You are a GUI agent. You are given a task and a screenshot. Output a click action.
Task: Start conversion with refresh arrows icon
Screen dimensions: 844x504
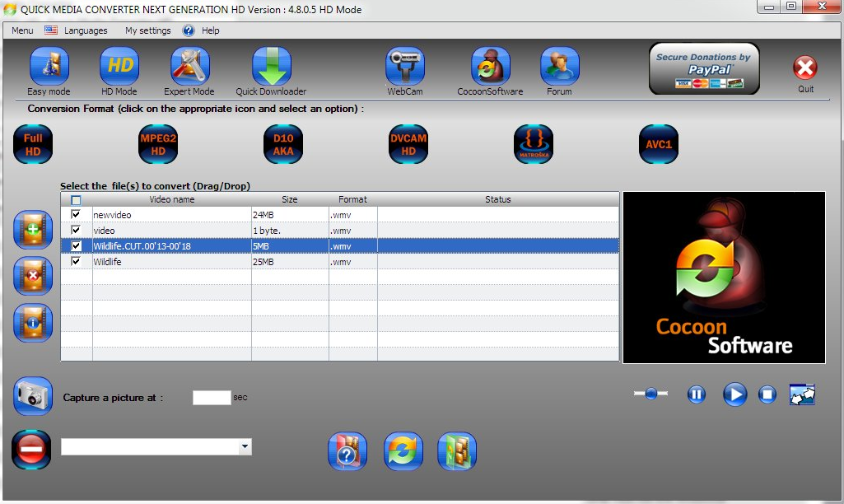[x=403, y=451]
